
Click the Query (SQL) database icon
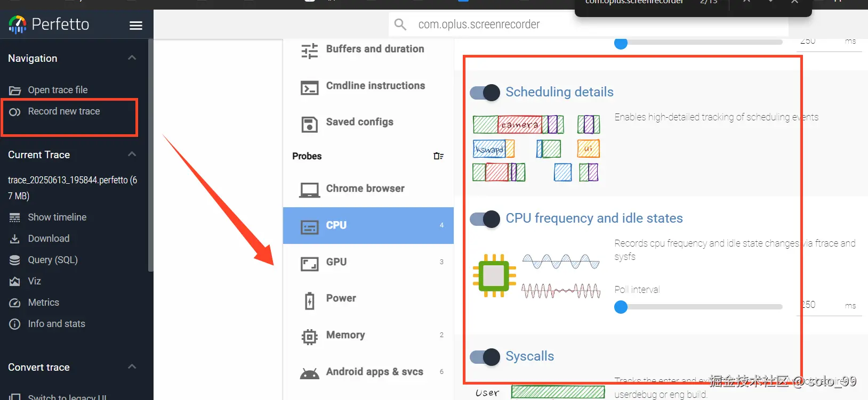[x=15, y=260]
